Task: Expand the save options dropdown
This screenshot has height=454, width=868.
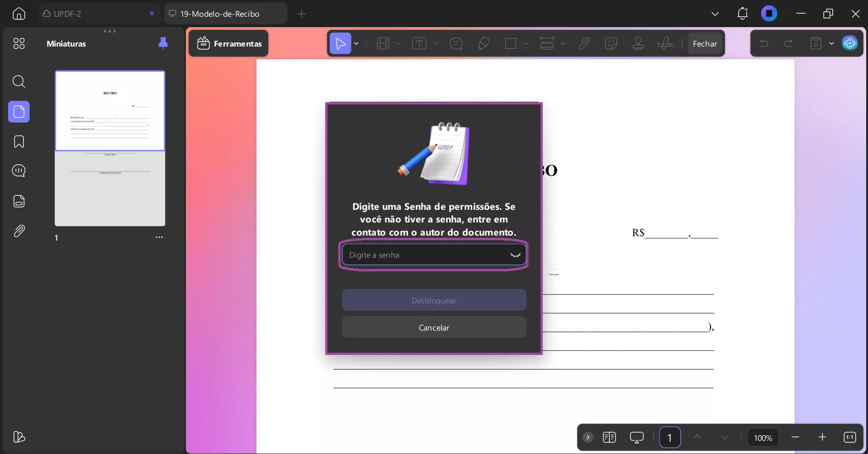Action: (x=832, y=43)
